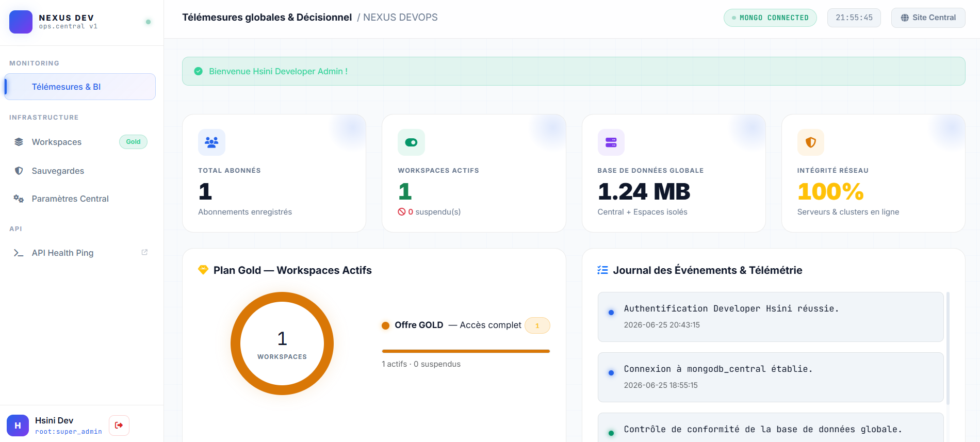The height and width of the screenshot is (442, 980).
Task: Click the 21:55:45 clock display
Action: [x=854, y=18]
